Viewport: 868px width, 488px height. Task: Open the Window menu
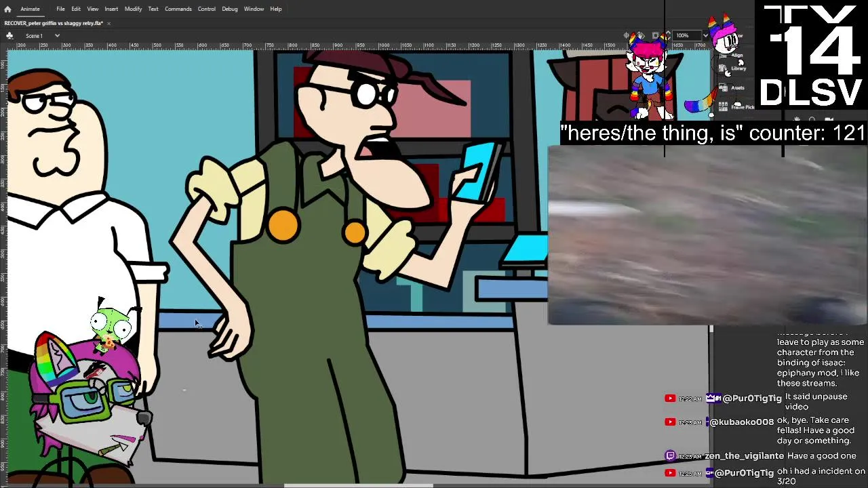[x=254, y=9]
